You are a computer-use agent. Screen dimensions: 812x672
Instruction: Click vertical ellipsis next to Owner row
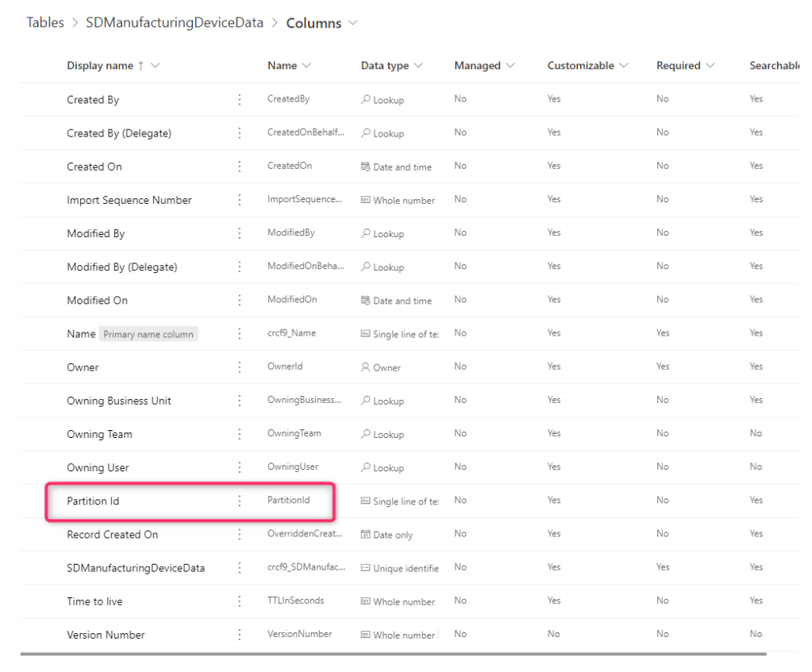click(x=240, y=367)
